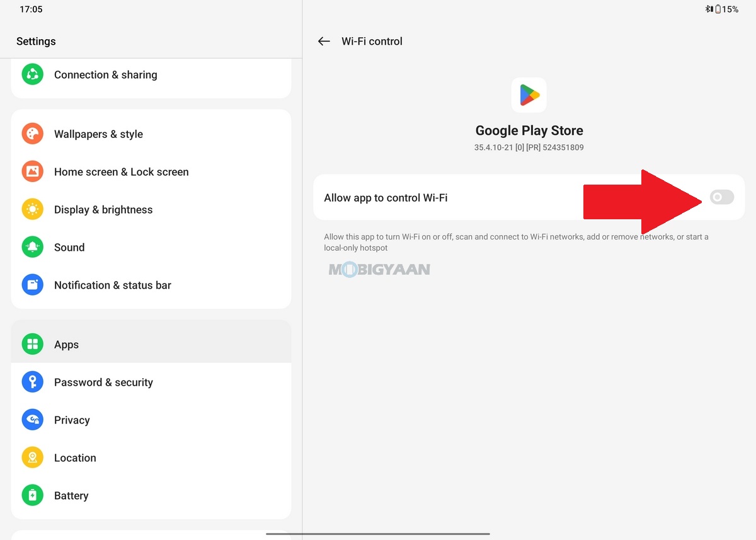Tap the Location pin icon
756x540 pixels.
32,457
